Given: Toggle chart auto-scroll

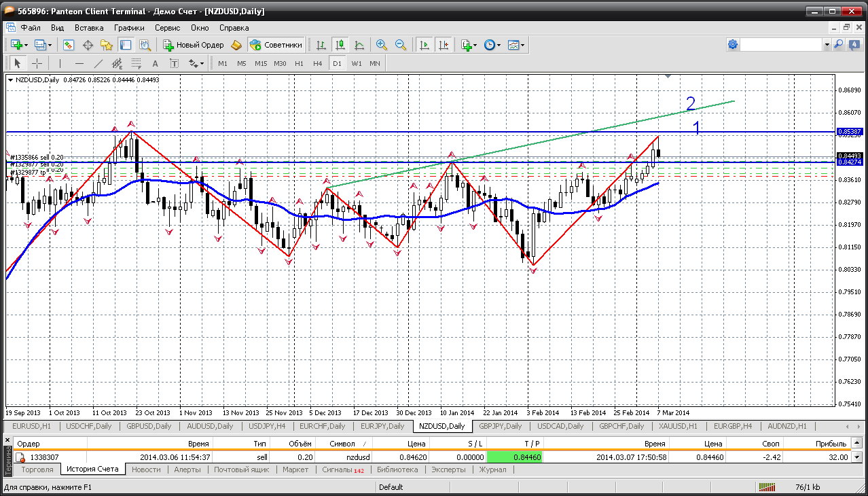Looking at the screenshot, I should click(424, 45).
